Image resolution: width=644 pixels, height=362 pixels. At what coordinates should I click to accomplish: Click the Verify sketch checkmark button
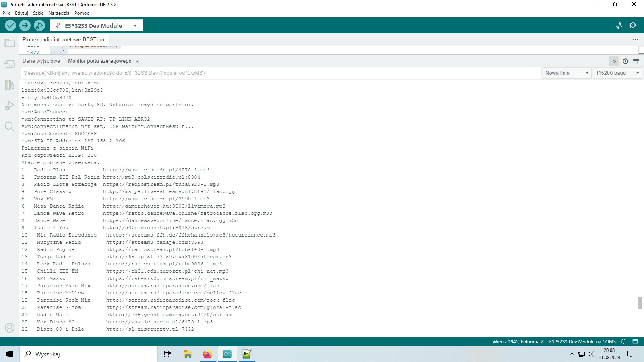10,25
